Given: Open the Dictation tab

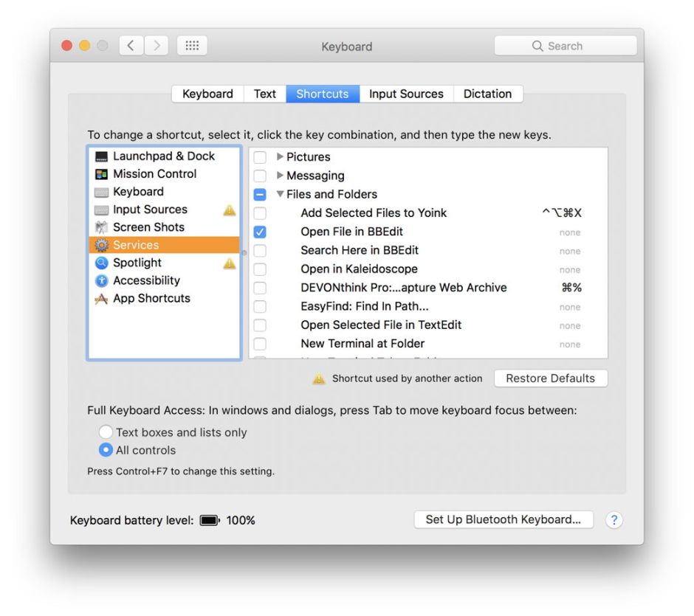Looking at the screenshot, I should [x=487, y=94].
